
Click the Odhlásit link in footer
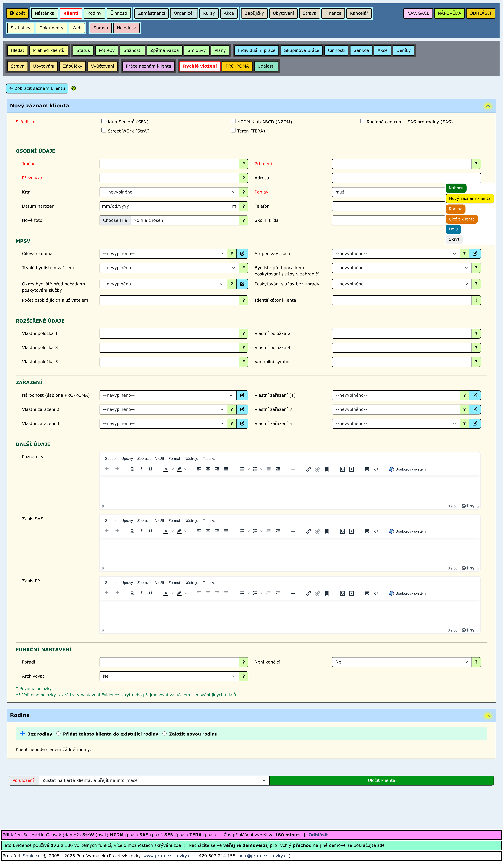click(x=318, y=835)
